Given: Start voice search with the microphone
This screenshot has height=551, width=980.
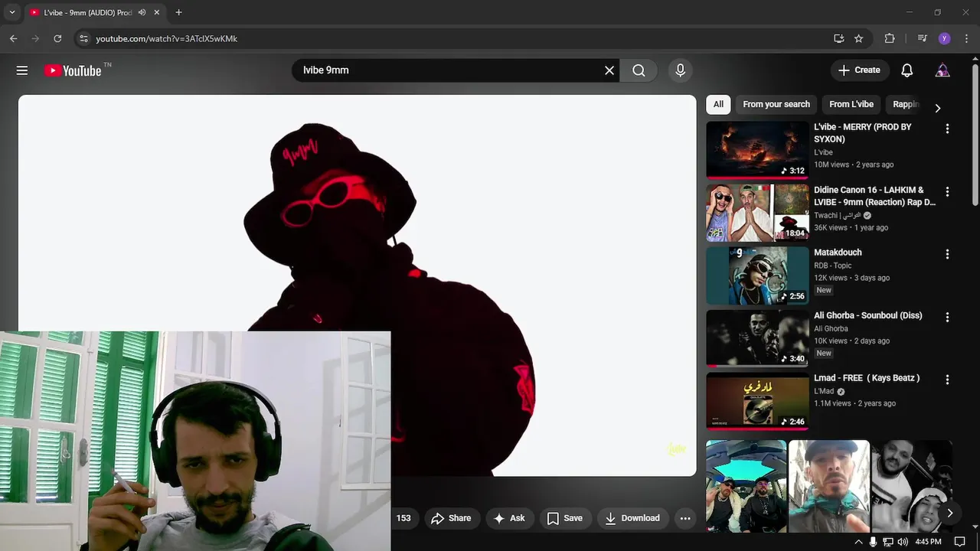Looking at the screenshot, I should pos(680,70).
